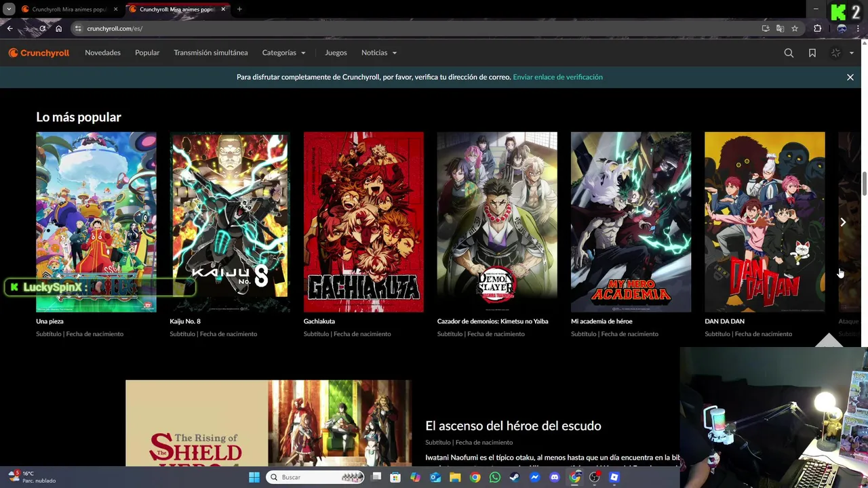Click the browser home icon
This screenshot has width=868, height=488.
[58, 28]
